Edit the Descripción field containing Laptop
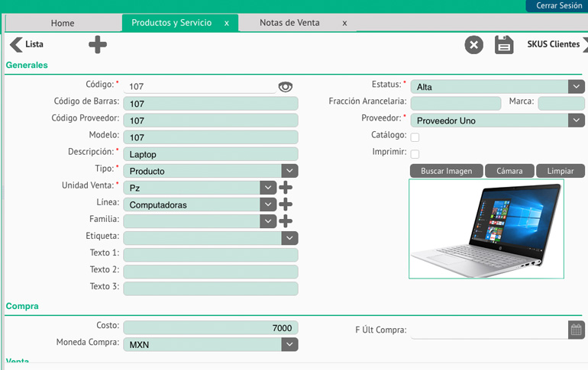 (x=211, y=154)
